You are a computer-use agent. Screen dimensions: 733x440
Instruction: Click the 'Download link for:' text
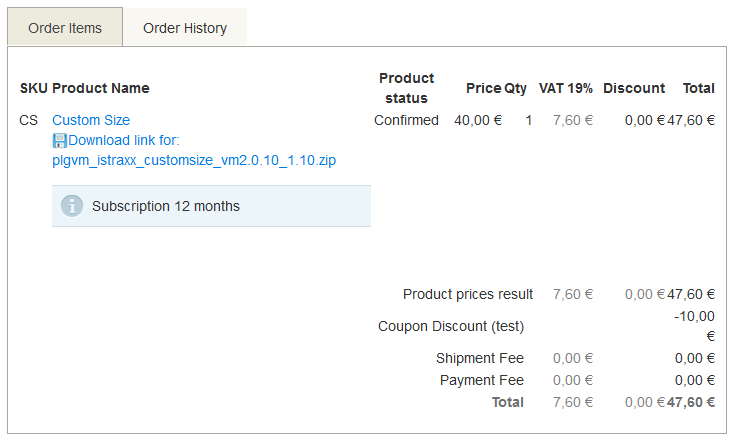[124, 140]
